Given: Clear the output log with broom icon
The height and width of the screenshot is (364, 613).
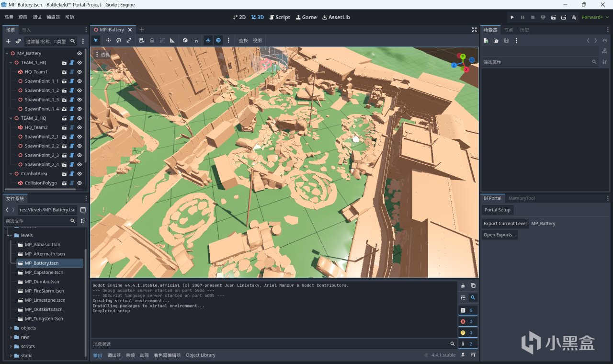Looking at the screenshot, I should [463, 285].
